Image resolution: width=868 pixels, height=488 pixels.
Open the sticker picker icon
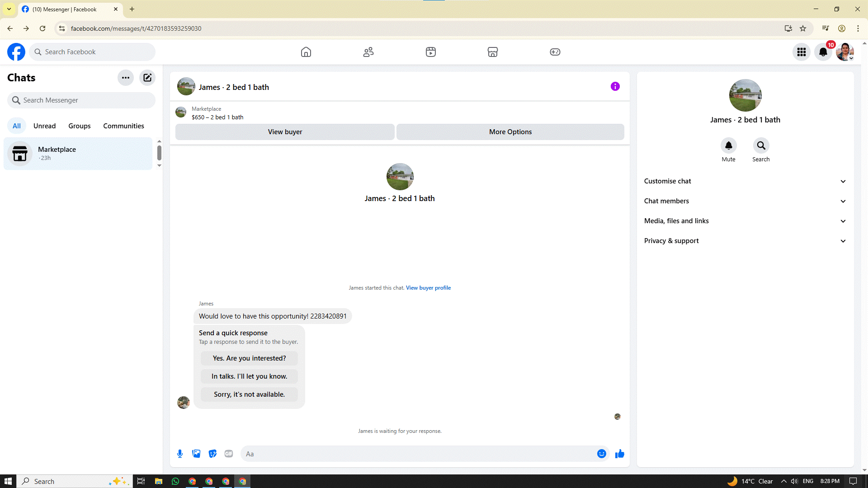212,454
